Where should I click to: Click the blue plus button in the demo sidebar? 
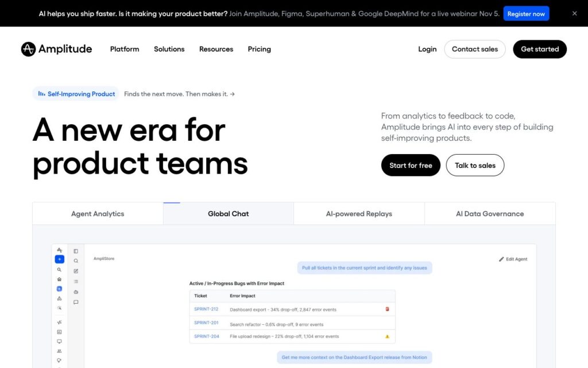tap(59, 259)
